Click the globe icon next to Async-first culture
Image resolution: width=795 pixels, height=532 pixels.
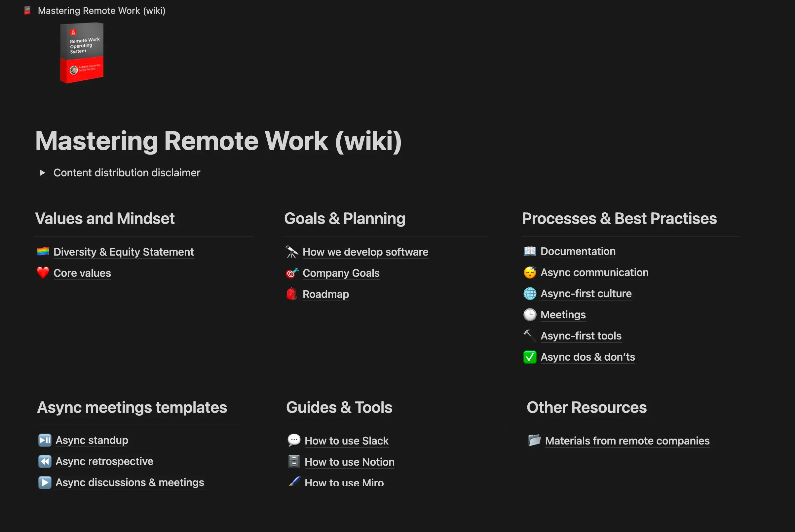click(x=530, y=294)
